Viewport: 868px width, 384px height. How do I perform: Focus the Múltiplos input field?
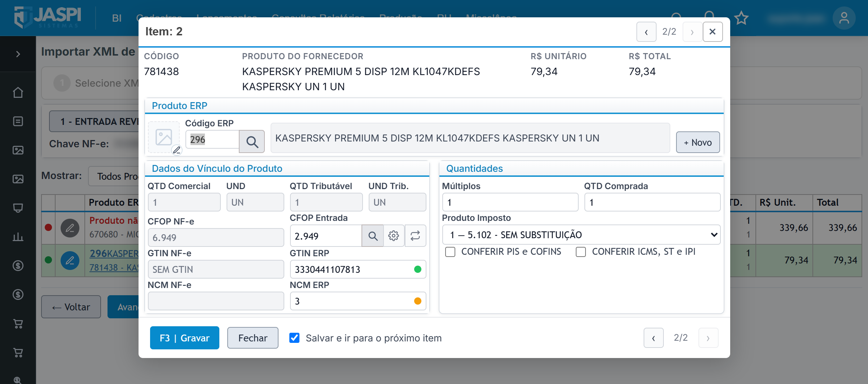[x=510, y=202]
